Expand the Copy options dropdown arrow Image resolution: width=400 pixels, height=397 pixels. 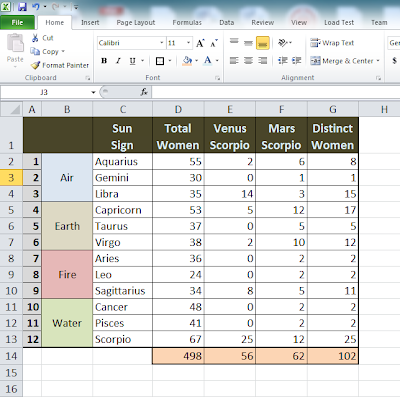pos(63,52)
